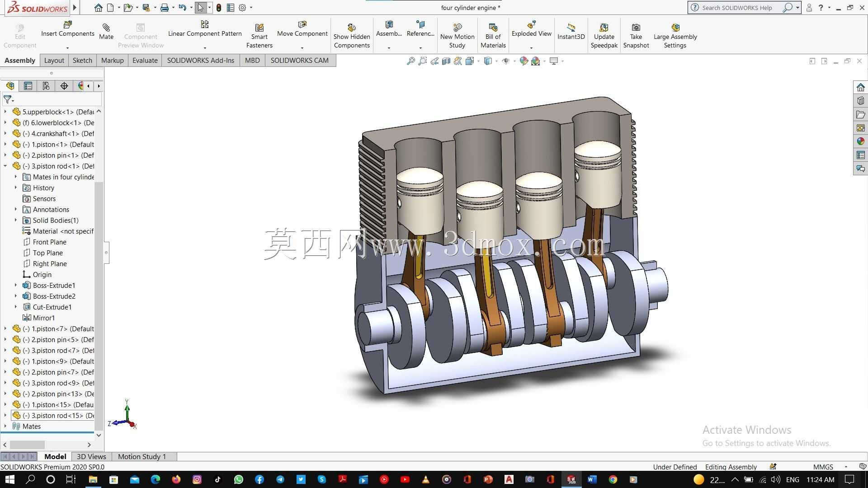
Task: Switch to the 3D Views tab
Action: click(x=91, y=456)
